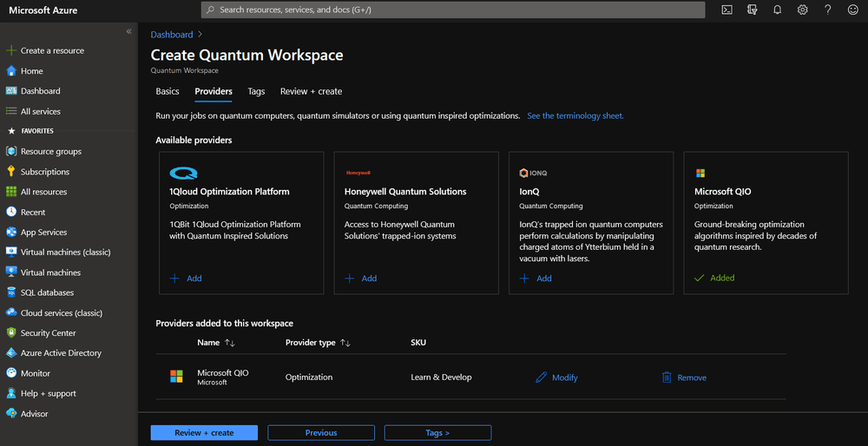Click the Monitor gauge icon
The width and height of the screenshot is (868, 446).
tap(11, 373)
